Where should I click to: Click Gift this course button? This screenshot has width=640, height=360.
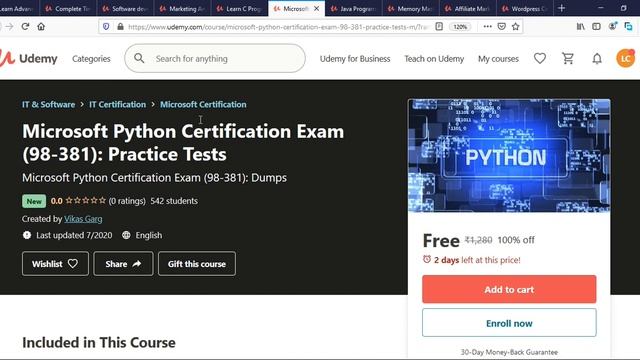click(197, 264)
